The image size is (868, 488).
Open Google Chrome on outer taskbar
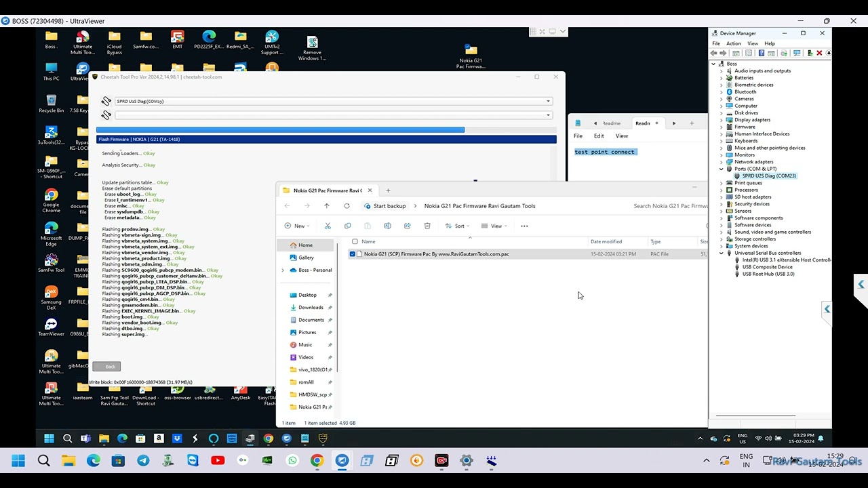[x=317, y=461]
